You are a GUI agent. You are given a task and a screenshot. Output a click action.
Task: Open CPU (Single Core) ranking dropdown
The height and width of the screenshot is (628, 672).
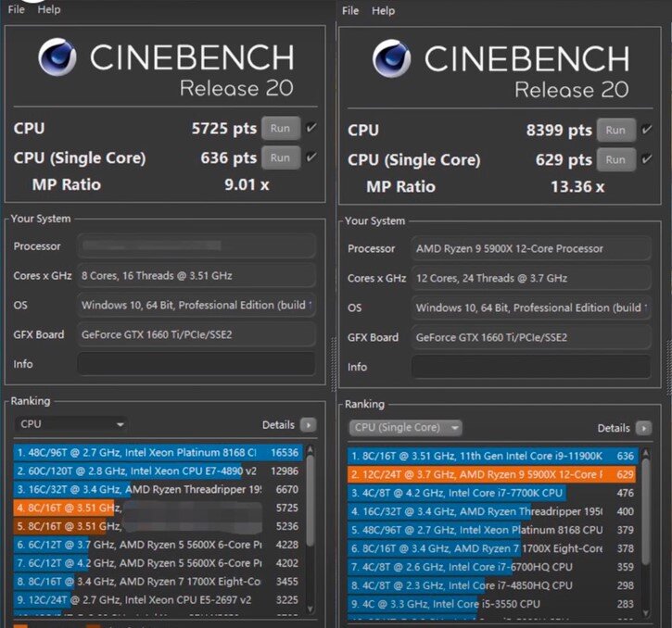tap(405, 428)
